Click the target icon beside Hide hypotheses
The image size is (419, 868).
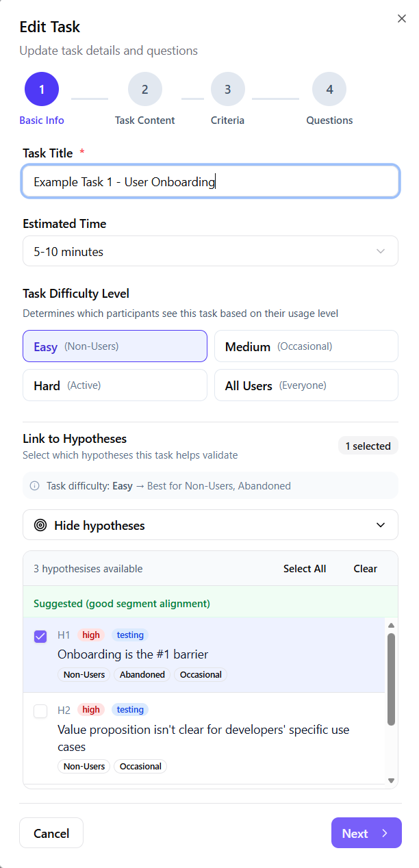40,526
